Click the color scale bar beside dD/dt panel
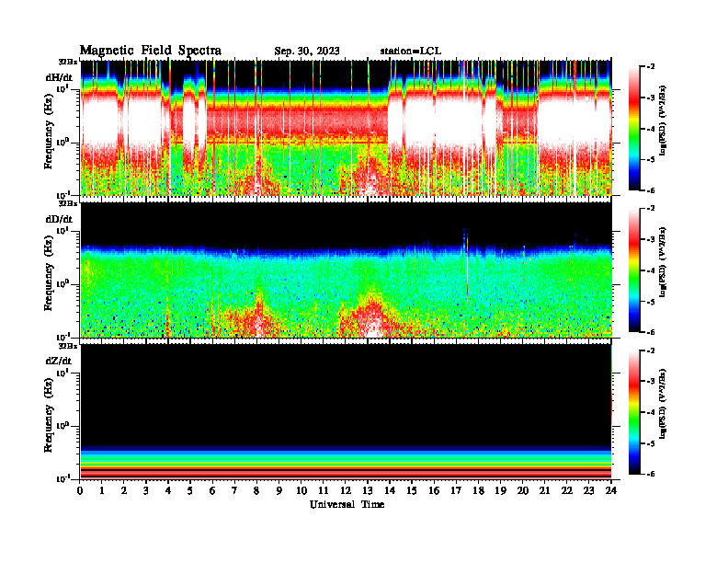 634,270
